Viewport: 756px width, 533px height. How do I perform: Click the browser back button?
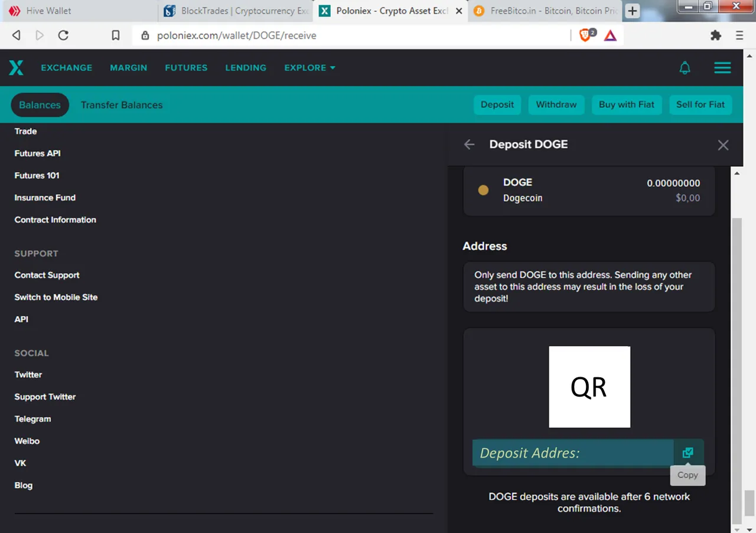(x=17, y=35)
